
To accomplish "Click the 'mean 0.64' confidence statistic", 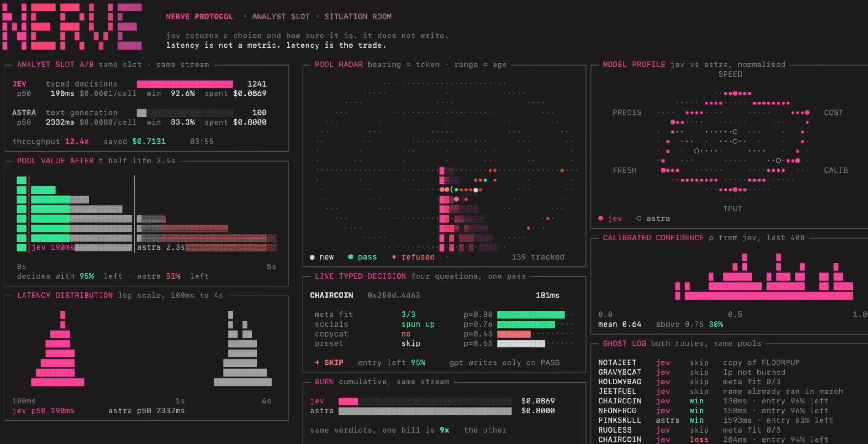I will 620,324.
